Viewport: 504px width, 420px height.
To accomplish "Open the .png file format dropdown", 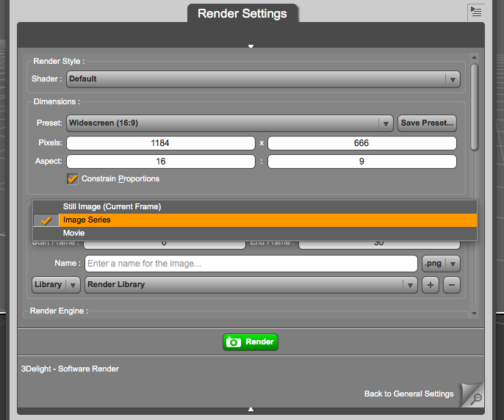I will (441, 264).
